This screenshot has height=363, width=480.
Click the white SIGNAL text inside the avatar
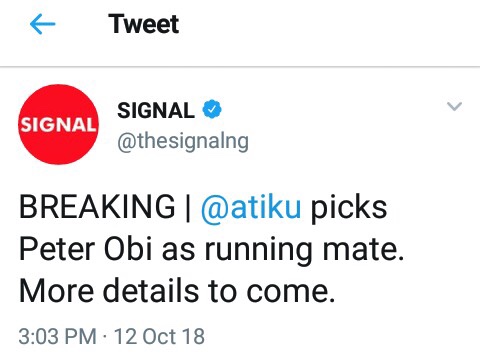(x=58, y=125)
